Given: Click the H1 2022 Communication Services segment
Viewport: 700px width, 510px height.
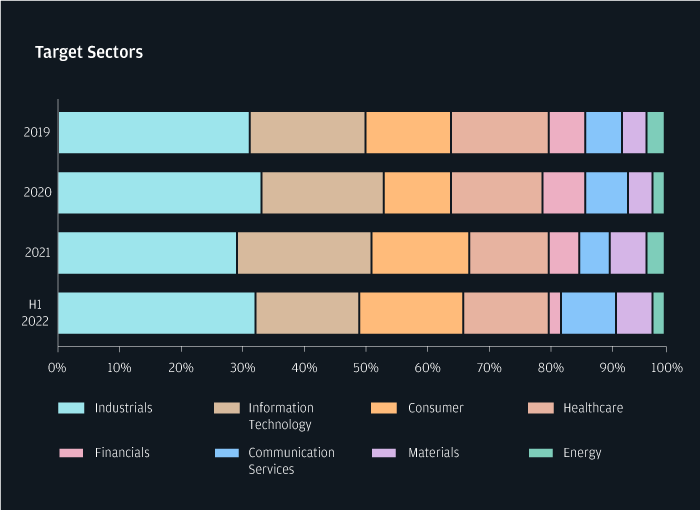Looking at the screenshot, I should [x=588, y=312].
